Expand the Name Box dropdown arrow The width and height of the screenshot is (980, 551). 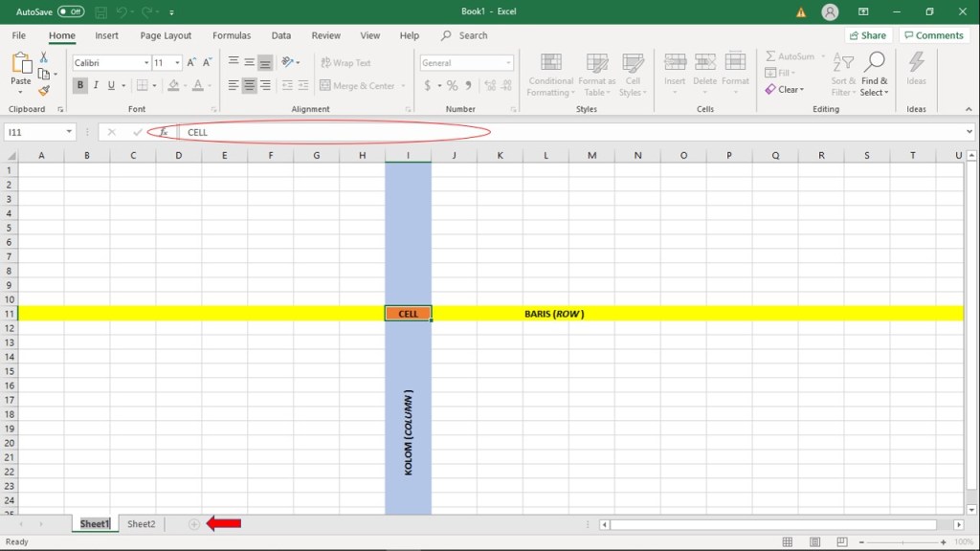point(70,132)
